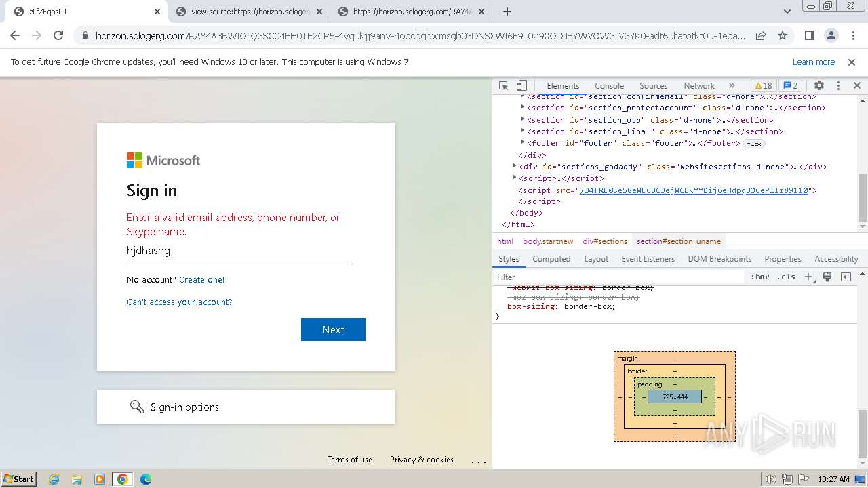Image resolution: width=868 pixels, height=488 pixels.
Task: Open the Computed styles tab
Action: click(x=551, y=259)
